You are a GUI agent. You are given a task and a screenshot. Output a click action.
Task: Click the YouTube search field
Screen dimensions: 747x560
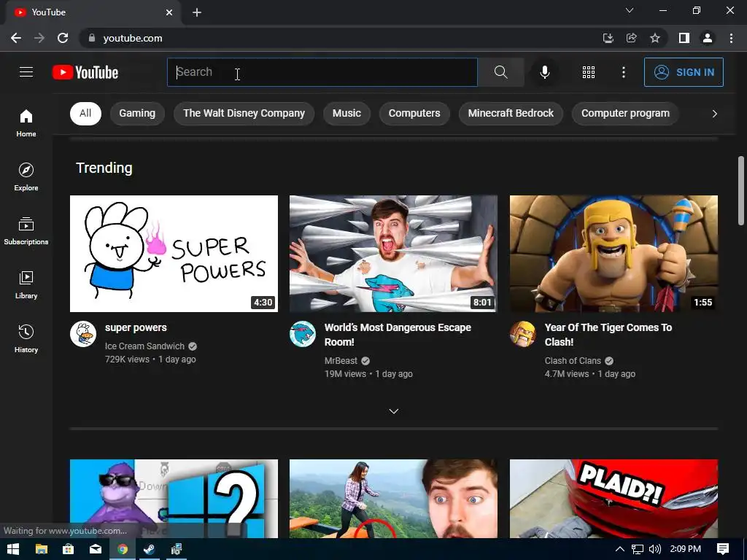[x=322, y=72]
